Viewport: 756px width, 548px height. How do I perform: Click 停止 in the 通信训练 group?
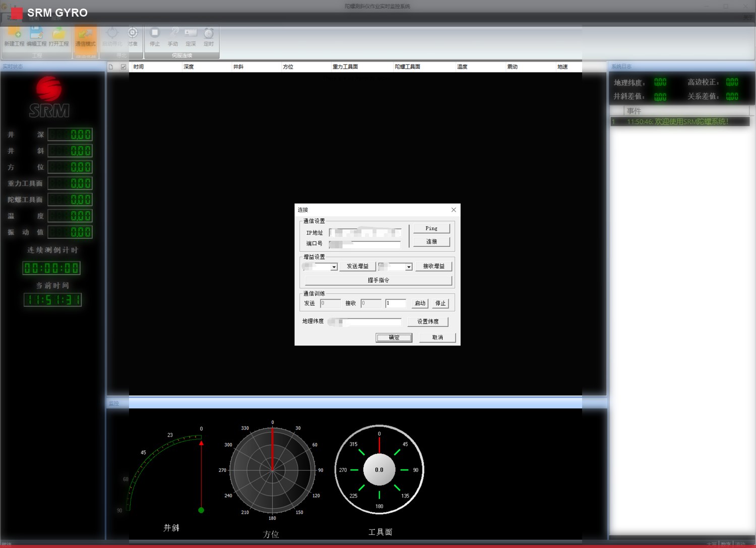(x=440, y=303)
